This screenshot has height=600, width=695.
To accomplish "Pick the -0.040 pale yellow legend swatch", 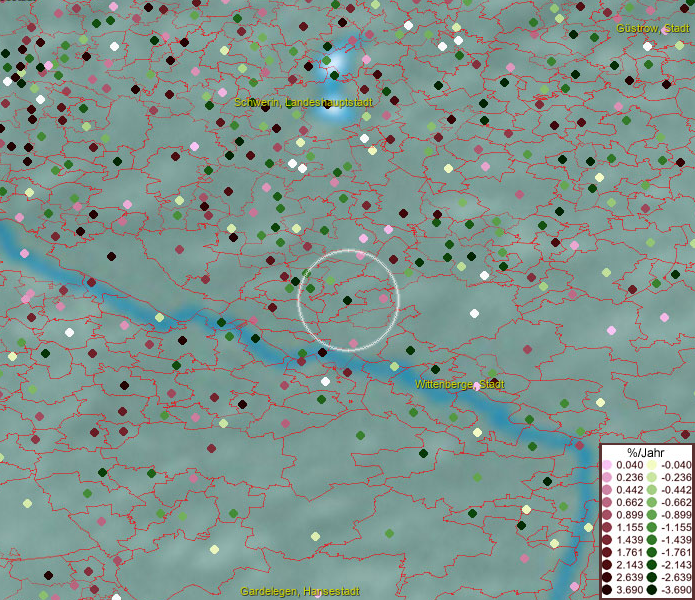I will (651, 465).
